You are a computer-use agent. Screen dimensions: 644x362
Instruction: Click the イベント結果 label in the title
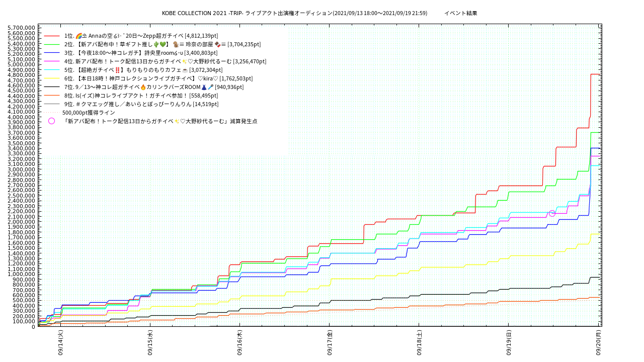tap(460, 13)
